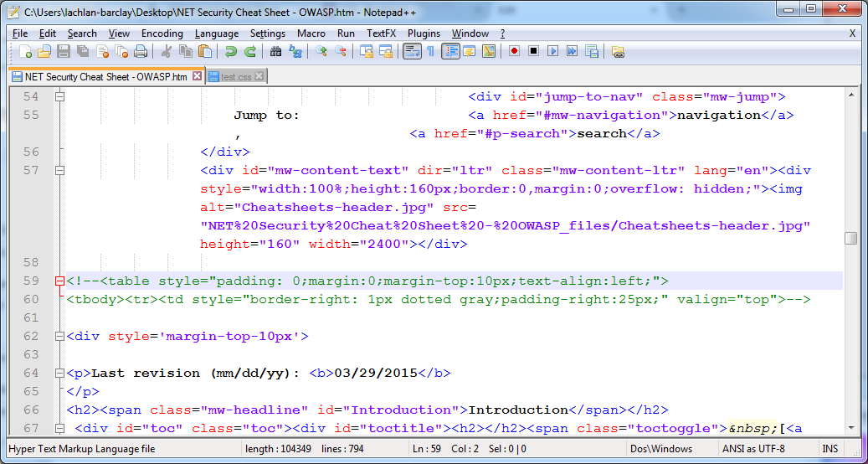Image resolution: width=868 pixels, height=464 pixels.
Task: Click the Copy toolbar icon
Action: tap(186, 51)
